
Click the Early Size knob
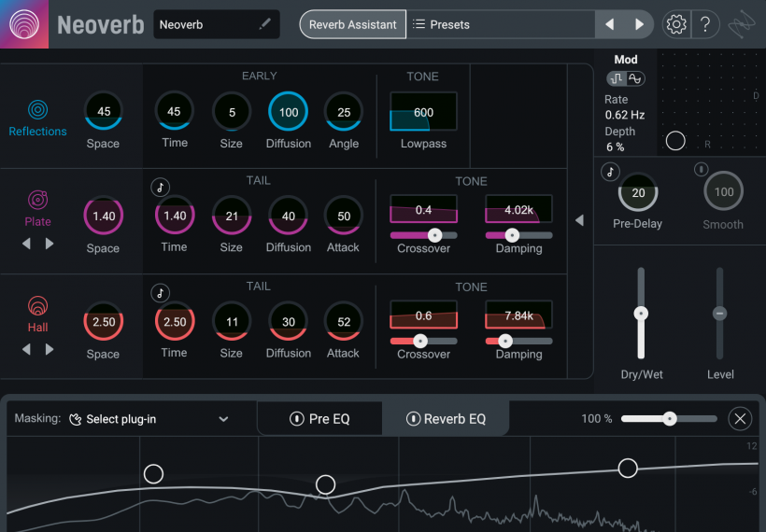point(232,112)
